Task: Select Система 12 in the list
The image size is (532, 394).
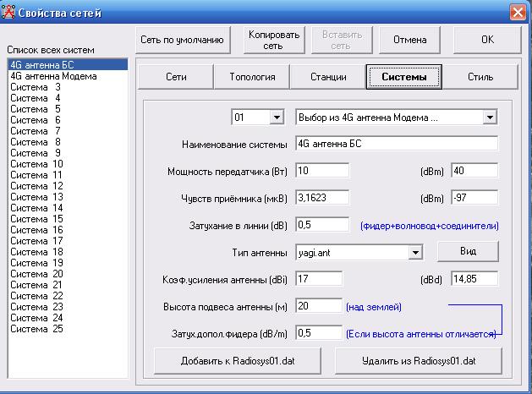Action: click(68, 186)
